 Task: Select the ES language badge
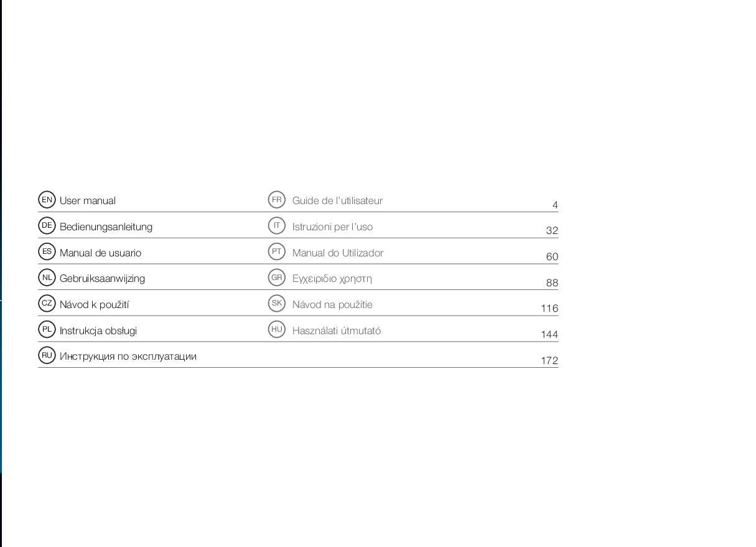47,251
